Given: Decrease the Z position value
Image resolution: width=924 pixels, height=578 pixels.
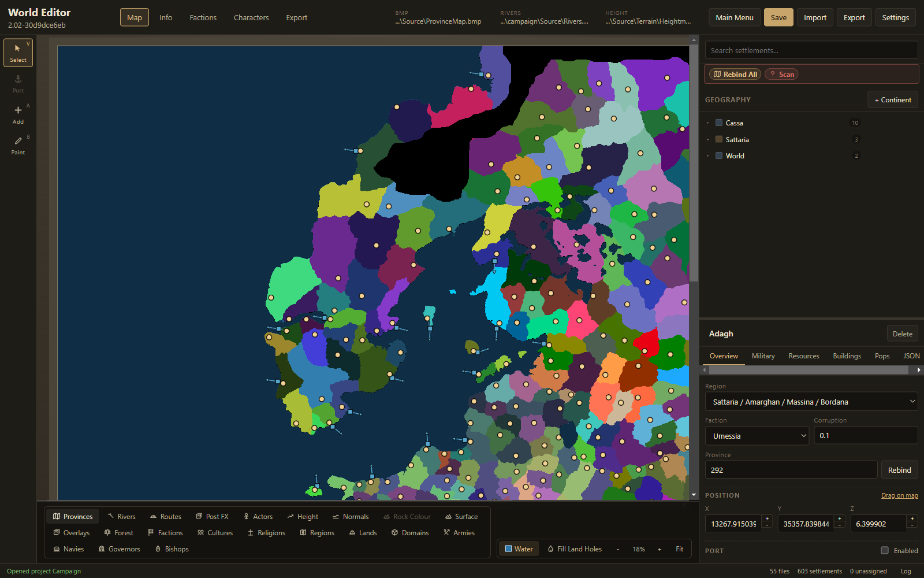Looking at the screenshot, I should [912, 525].
